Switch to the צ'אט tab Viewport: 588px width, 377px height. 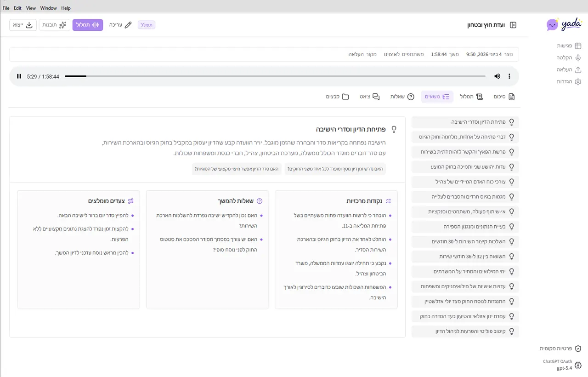370,97
